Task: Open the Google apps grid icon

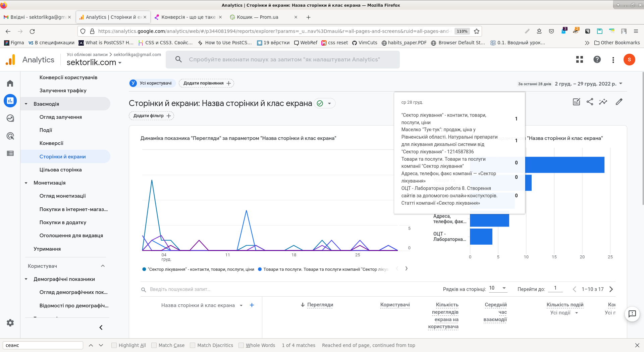Action: [579, 59]
